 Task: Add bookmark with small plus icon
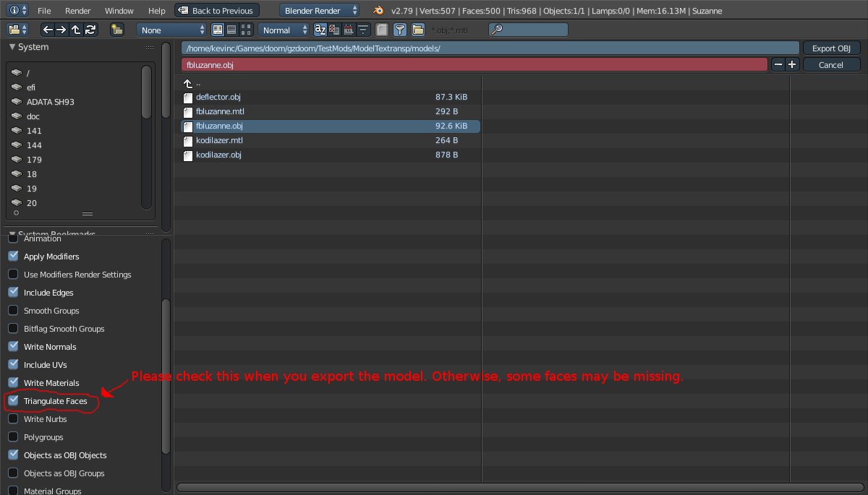(16, 213)
